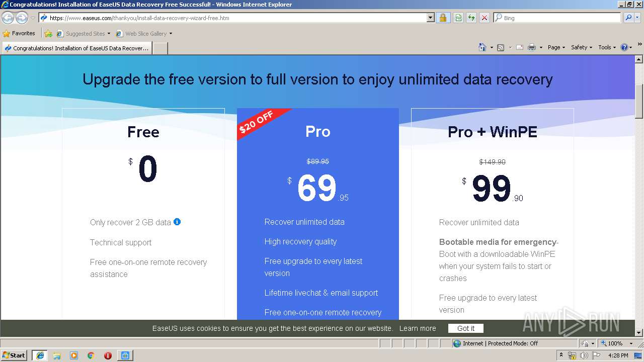Expand the Home button dropdown arrow

492,47
